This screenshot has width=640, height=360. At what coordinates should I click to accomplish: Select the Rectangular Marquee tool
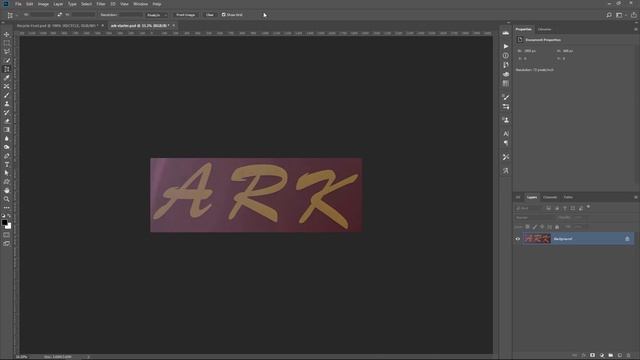coord(7,43)
